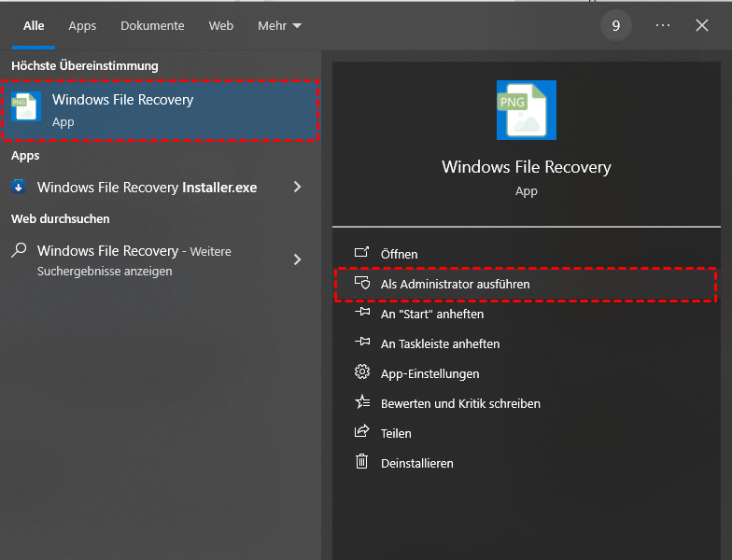Click the administrator shield icon
Screen dimensions: 732x560
362,283
